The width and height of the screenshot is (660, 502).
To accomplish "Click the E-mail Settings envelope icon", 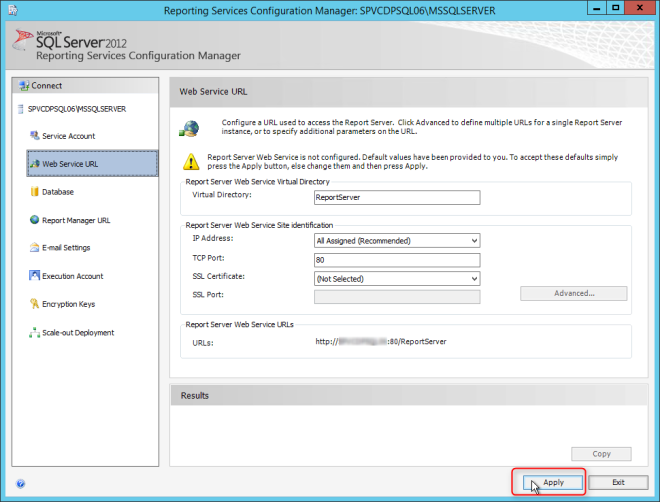I will 35,247.
